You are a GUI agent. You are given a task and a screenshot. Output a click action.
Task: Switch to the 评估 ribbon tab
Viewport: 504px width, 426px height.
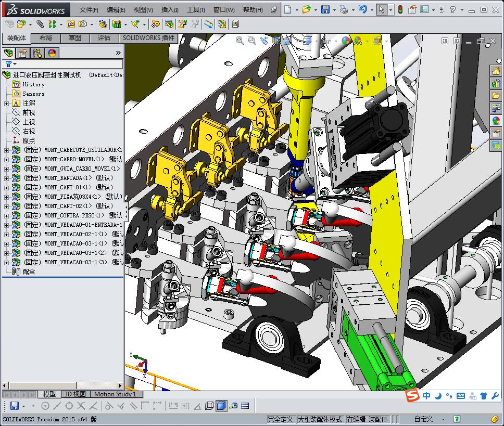104,38
